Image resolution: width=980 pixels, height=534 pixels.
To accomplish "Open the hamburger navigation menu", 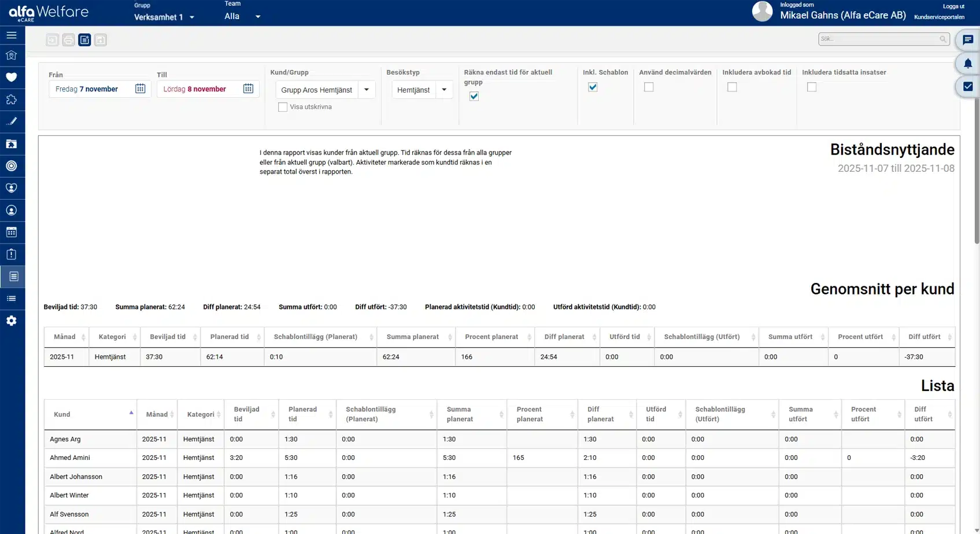I will (x=12, y=35).
